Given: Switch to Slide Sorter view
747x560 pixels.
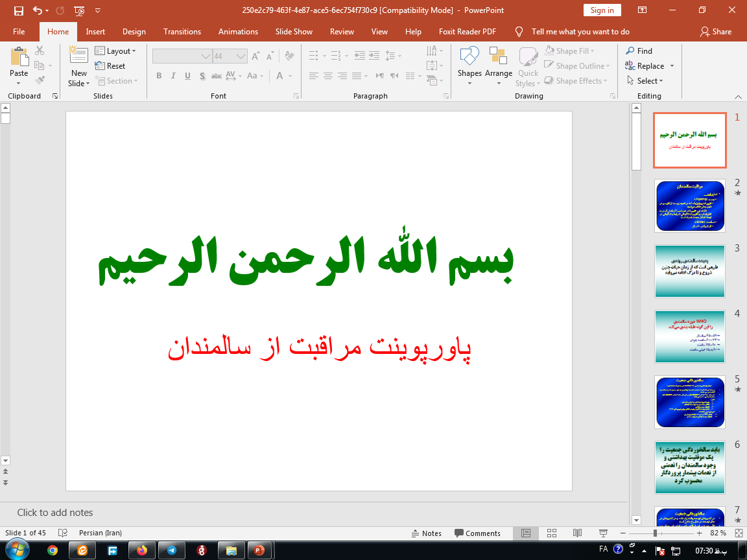Looking at the screenshot, I should [552, 533].
